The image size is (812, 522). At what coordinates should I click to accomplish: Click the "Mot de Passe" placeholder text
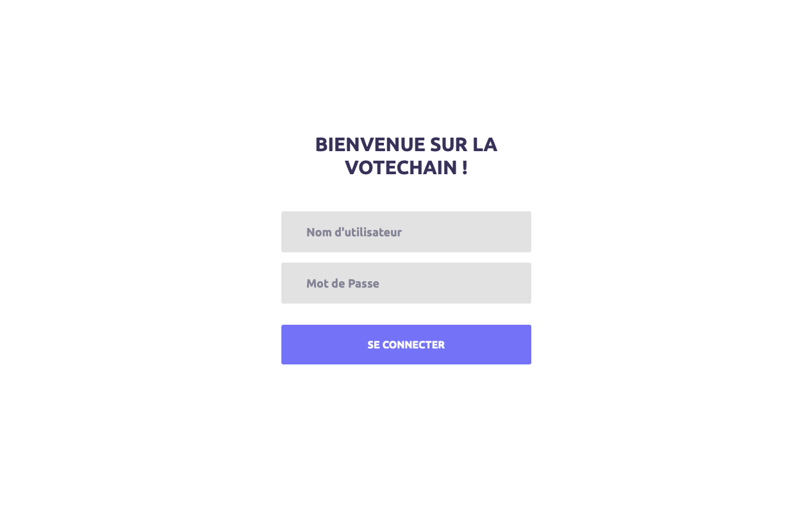point(343,283)
